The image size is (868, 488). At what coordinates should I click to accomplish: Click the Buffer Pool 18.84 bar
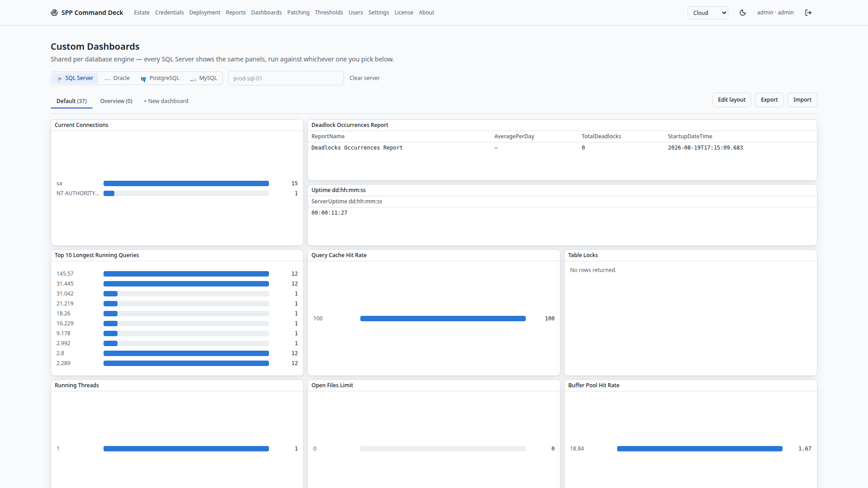coord(700,449)
